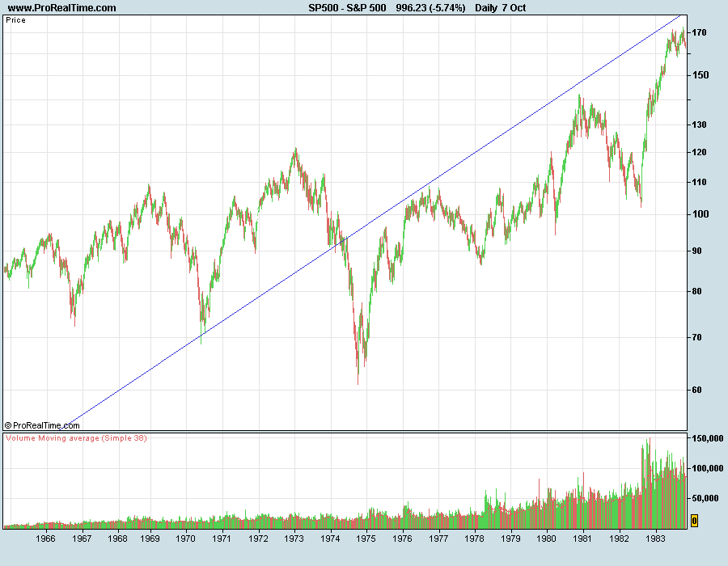Click the 150 price axis label
728x566 pixels.
pyautogui.click(x=700, y=75)
